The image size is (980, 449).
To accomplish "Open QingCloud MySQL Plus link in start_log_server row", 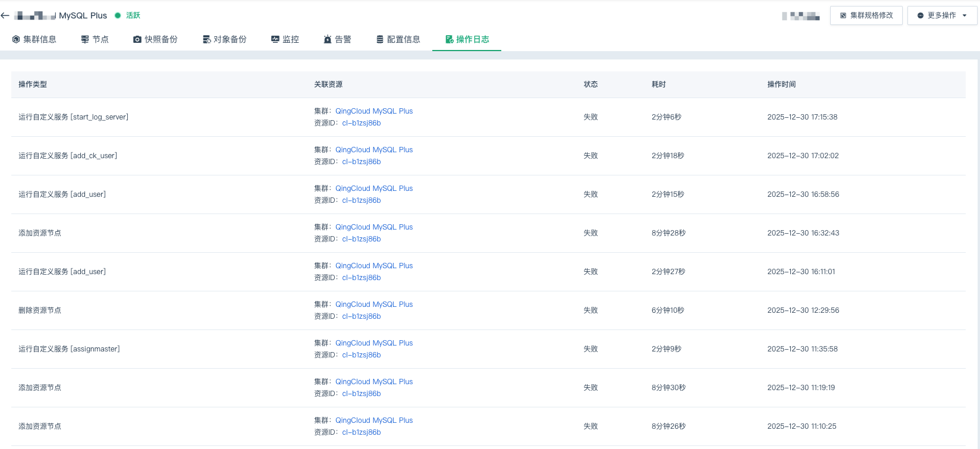I will [x=374, y=111].
